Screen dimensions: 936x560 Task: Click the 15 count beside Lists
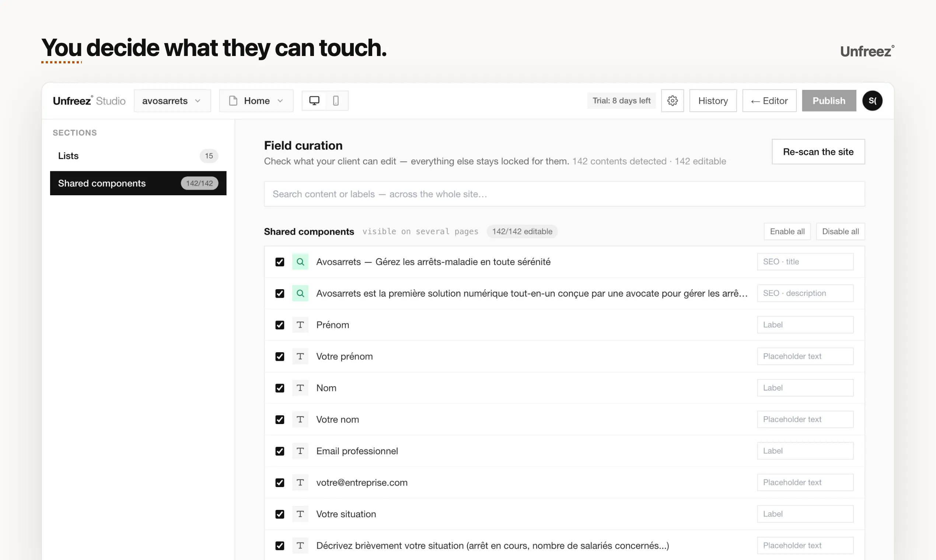(209, 156)
